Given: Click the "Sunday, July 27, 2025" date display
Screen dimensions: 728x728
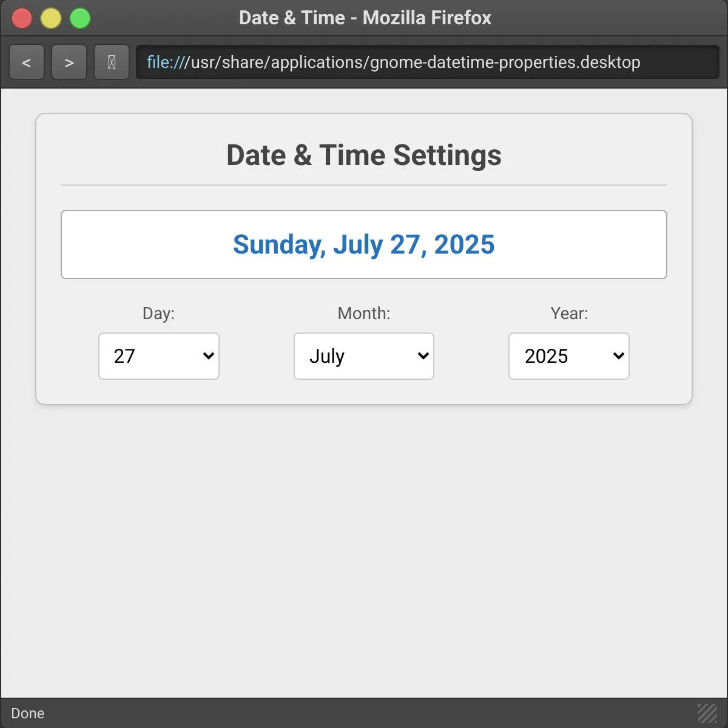Looking at the screenshot, I should coord(364,244).
